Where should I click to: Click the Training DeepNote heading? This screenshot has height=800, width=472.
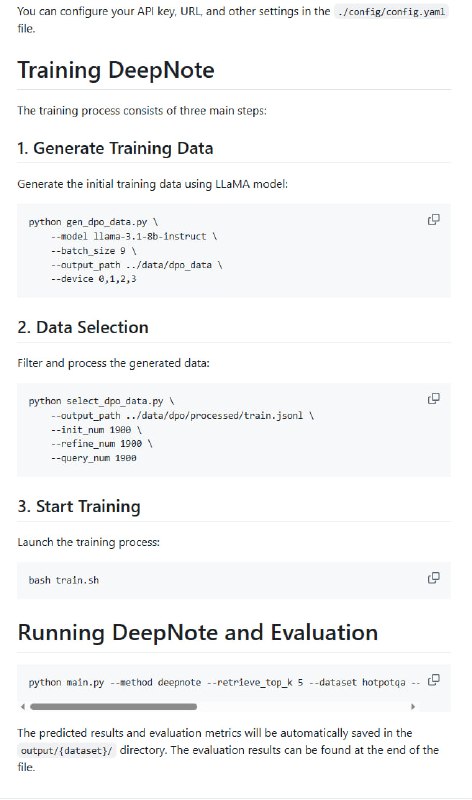[x=116, y=70]
